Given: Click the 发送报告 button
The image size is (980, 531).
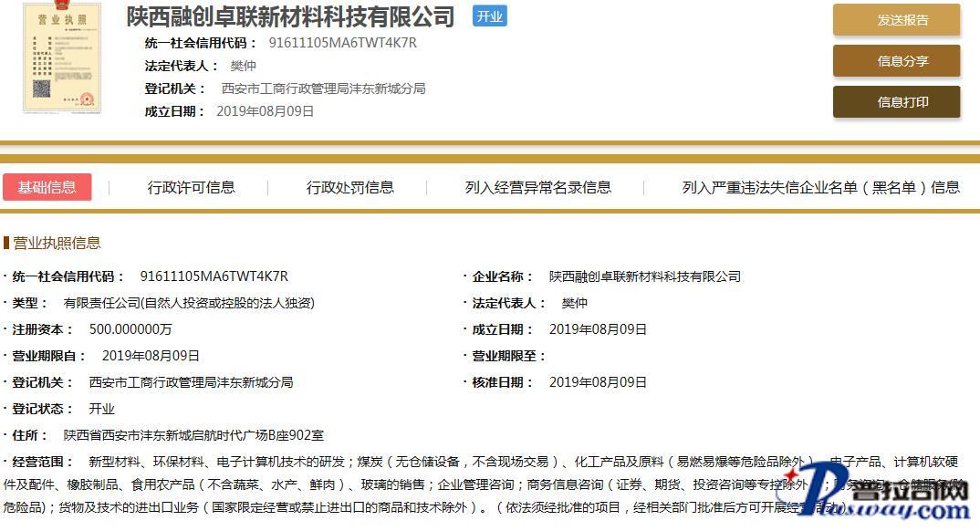Looking at the screenshot, I should (x=896, y=20).
